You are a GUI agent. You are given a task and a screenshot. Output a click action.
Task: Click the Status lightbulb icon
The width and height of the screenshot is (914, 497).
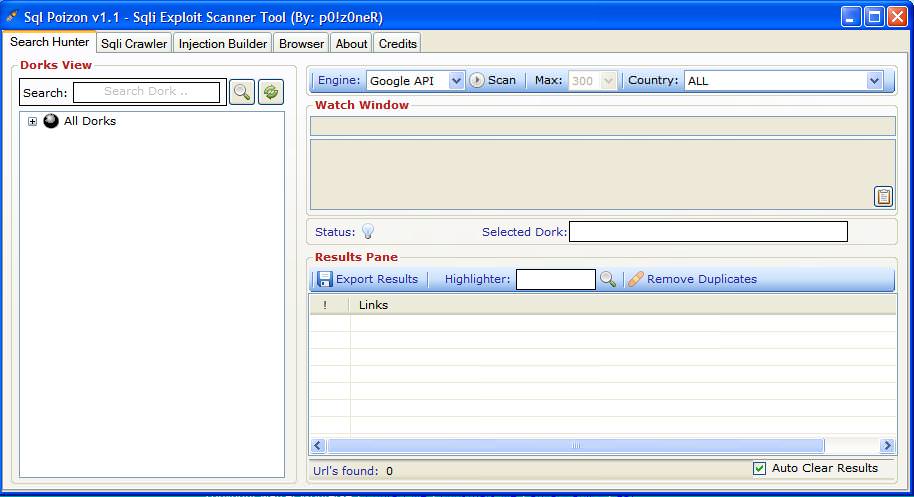[x=368, y=231]
